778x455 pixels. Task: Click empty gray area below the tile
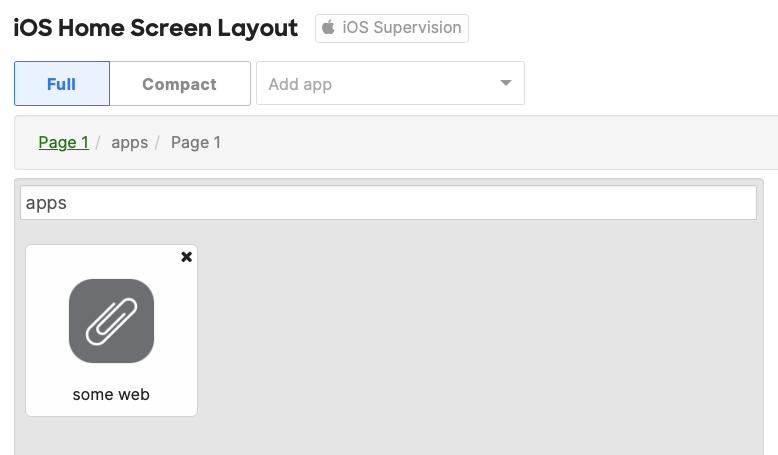[x=112, y=437]
